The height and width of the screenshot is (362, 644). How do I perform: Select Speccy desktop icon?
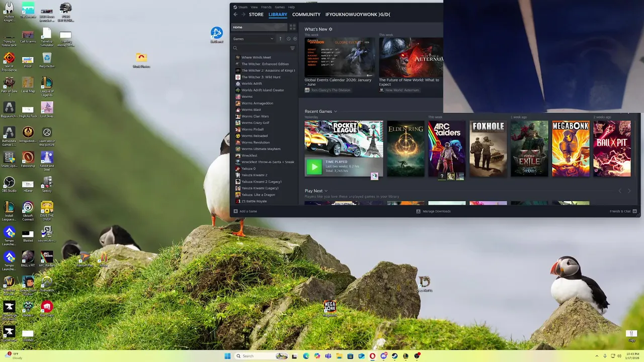(x=47, y=185)
